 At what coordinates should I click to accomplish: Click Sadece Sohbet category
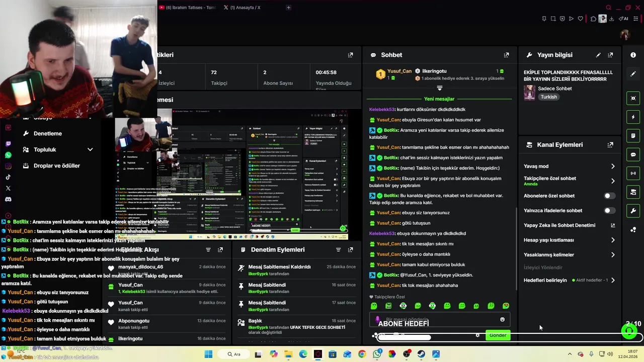555,88
